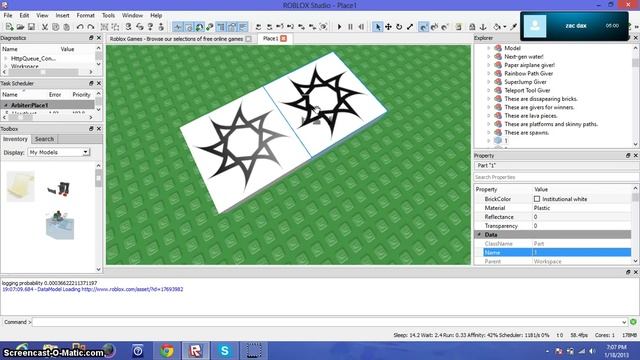Click the Reset simulation icon
This screenshot has height=360, width=640.
click(361, 27)
